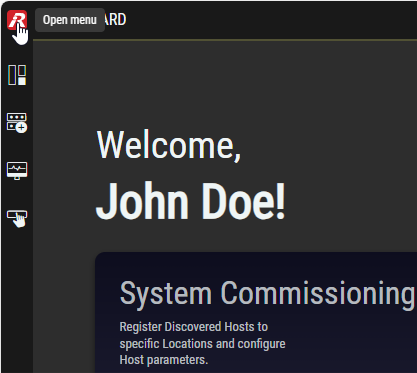The height and width of the screenshot is (373, 417).
Task: Click 'Register Discovered Hosts to' description line
Action: [194, 327]
